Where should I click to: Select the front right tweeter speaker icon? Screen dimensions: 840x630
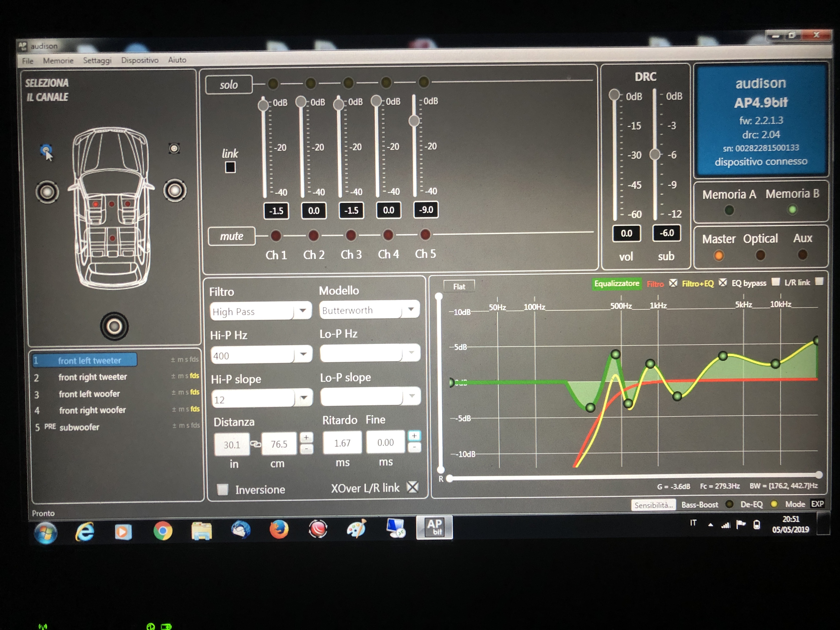174,149
